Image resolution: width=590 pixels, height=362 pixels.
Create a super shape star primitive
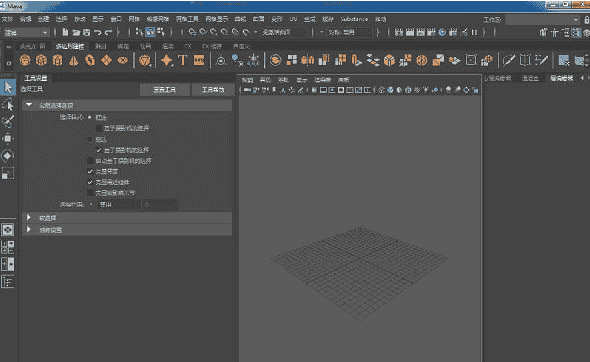click(166, 60)
